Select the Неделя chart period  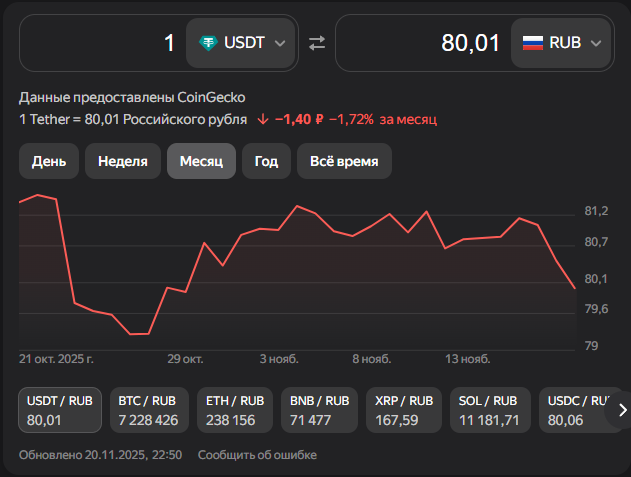click(123, 161)
